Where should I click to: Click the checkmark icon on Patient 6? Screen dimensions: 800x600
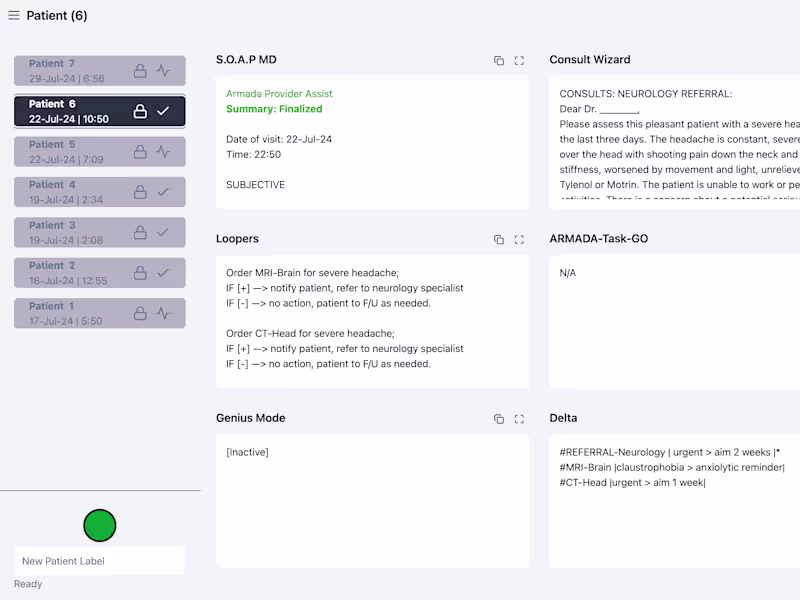(x=163, y=111)
